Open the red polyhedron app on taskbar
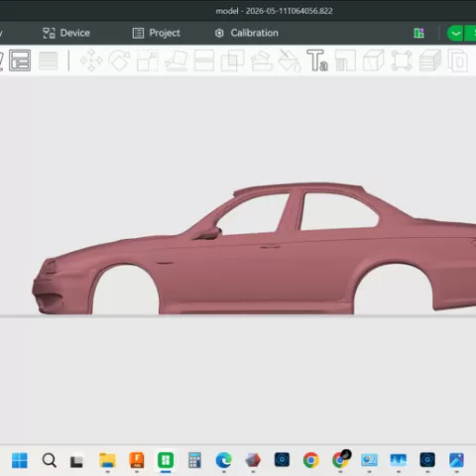Viewport: 476px width, 476px height. 253,460
